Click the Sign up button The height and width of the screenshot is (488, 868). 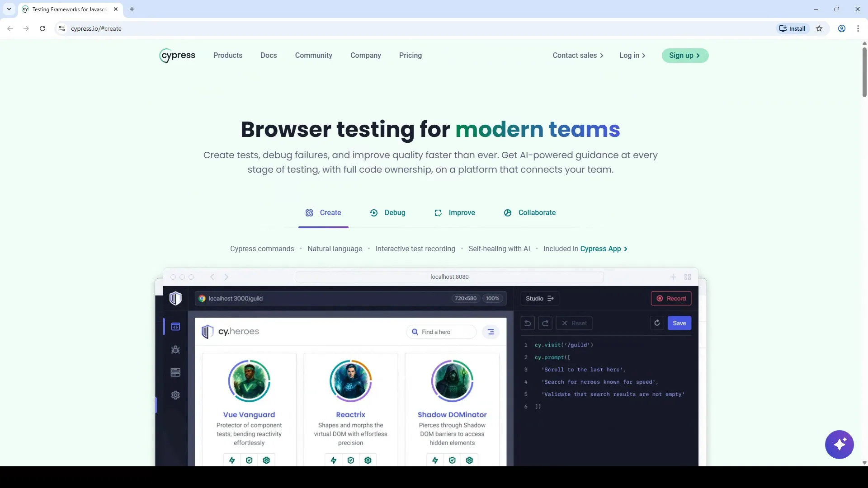pos(685,55)
